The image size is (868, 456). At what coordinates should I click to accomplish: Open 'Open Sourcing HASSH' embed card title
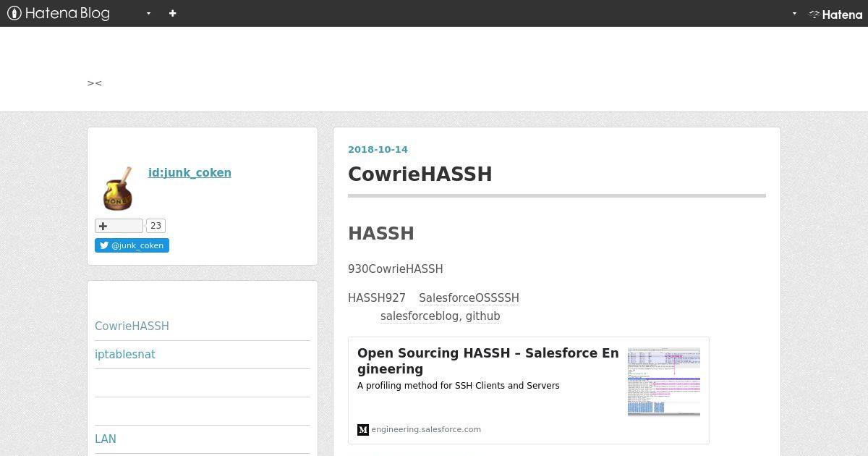pyautogui.click(x=488, y=360)
